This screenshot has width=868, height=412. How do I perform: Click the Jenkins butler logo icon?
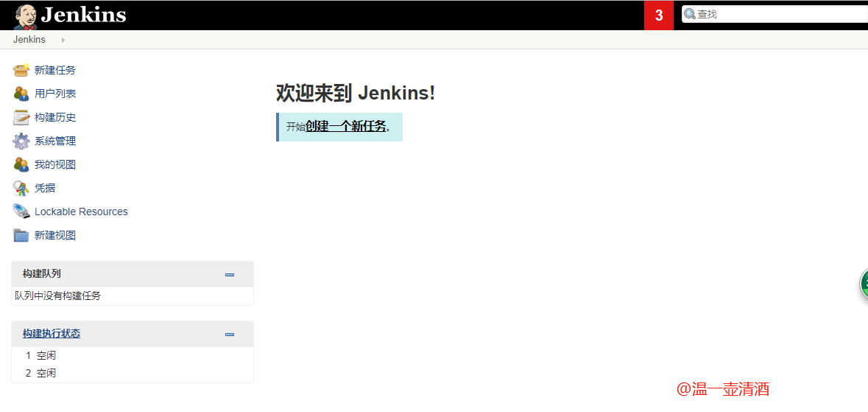(26, 16)
